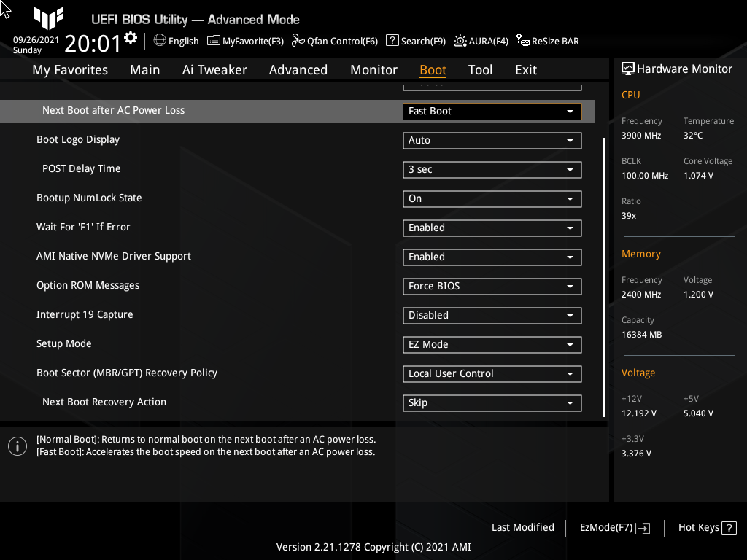Open the Hot Keys panel
This screenshot has width=747, height=560.
coord(699,527)
